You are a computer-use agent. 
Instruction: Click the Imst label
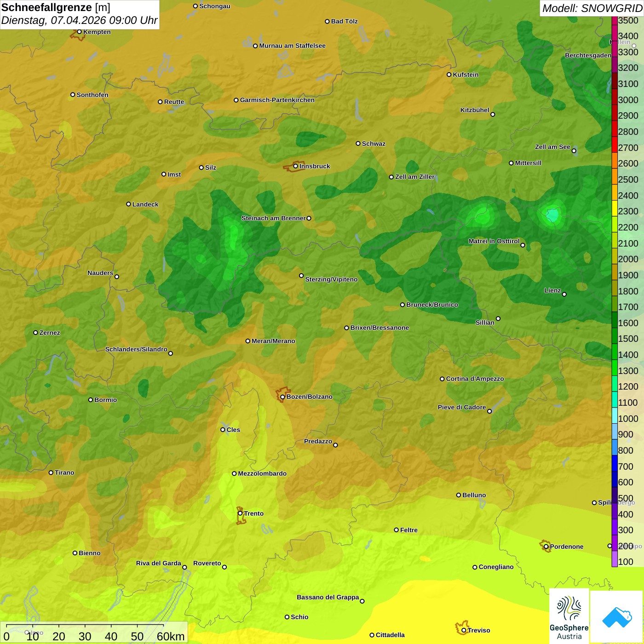coord(174,174)
